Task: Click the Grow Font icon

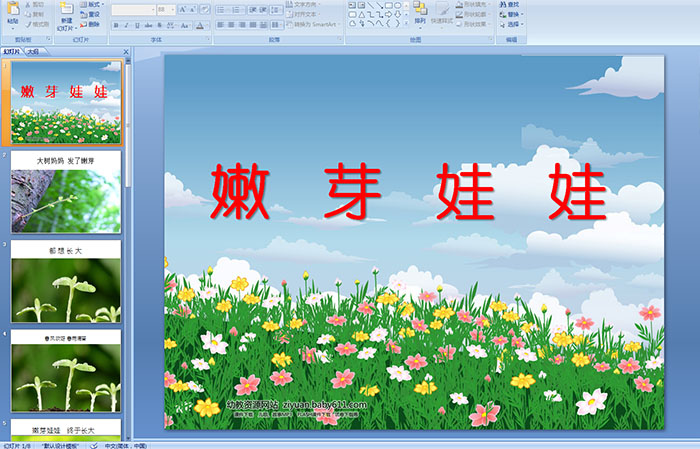Action: (x=183, y=9)
